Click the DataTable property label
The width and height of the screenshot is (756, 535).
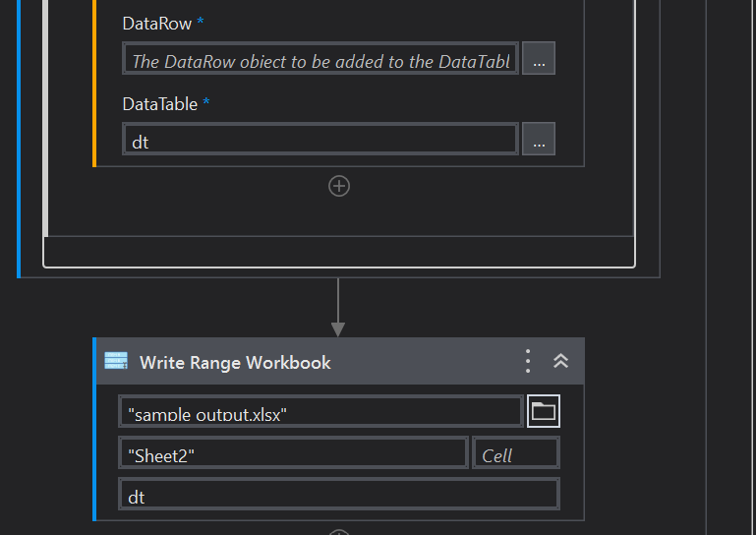[159, 104]
